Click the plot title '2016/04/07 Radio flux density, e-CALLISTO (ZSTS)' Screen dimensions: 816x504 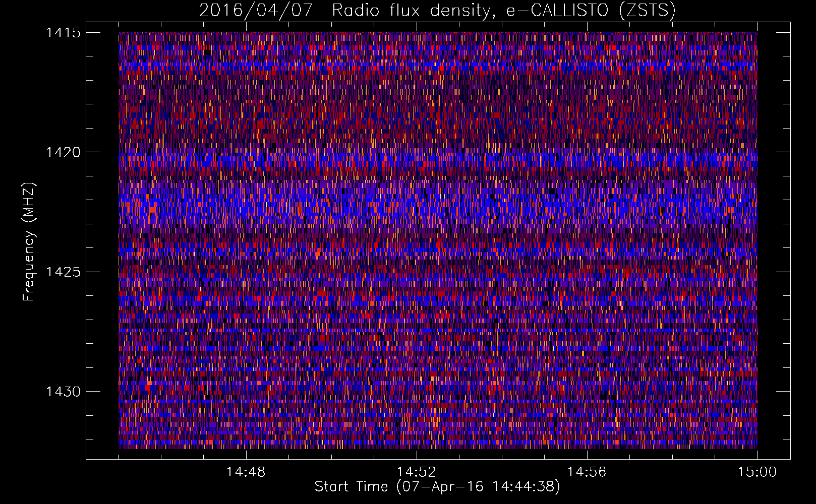tap(437, 11)
